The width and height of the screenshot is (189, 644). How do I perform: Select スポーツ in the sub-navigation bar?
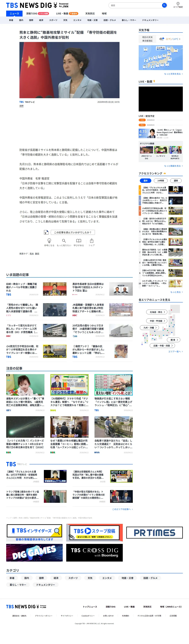53,20
